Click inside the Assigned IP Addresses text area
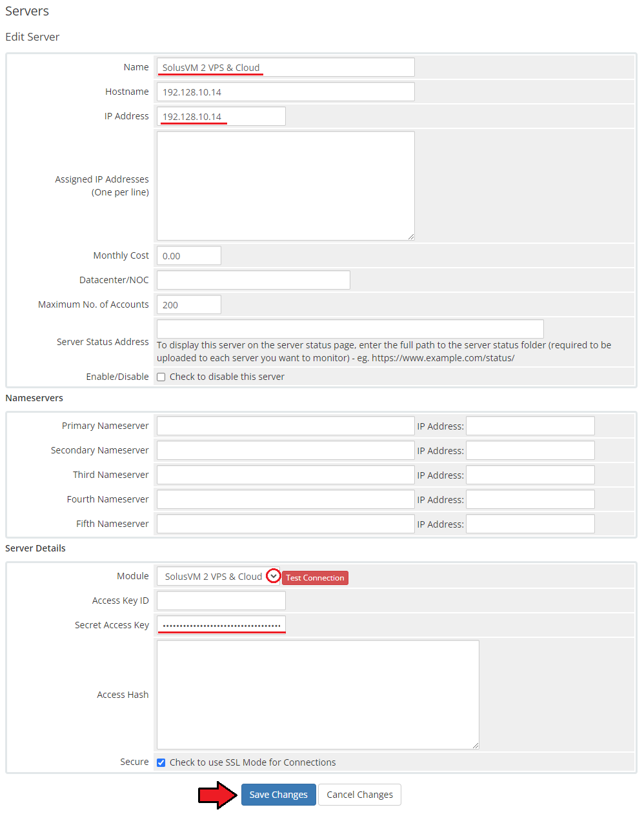 click(x=285, y=186)
